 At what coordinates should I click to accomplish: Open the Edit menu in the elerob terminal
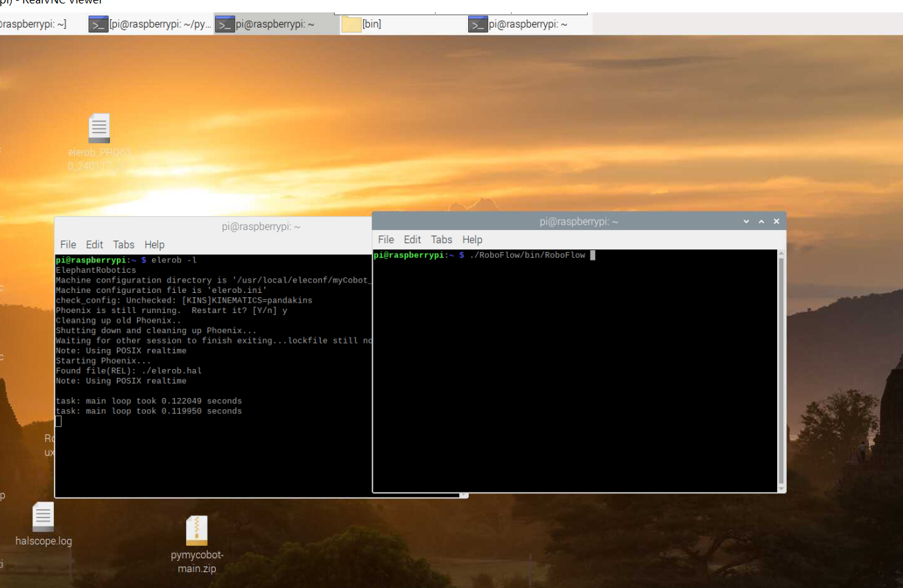click(94, 245)
